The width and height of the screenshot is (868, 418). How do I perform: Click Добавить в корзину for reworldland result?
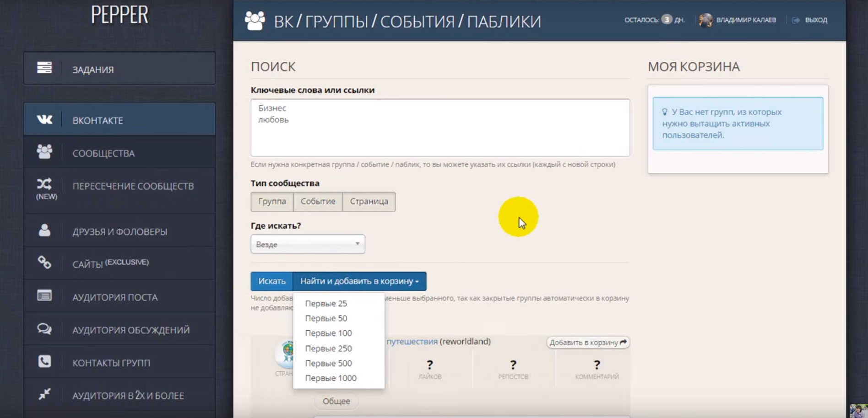coord(588,343)
